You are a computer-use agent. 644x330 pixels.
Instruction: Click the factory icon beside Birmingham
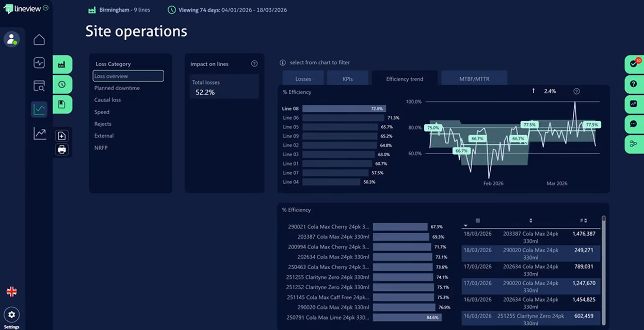pos(92,10)
